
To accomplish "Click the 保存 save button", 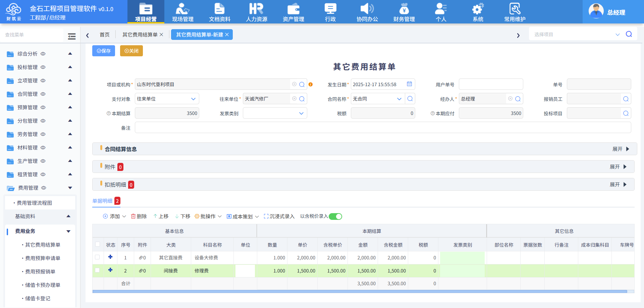I will pyautogui.click(x=103, y=51).
